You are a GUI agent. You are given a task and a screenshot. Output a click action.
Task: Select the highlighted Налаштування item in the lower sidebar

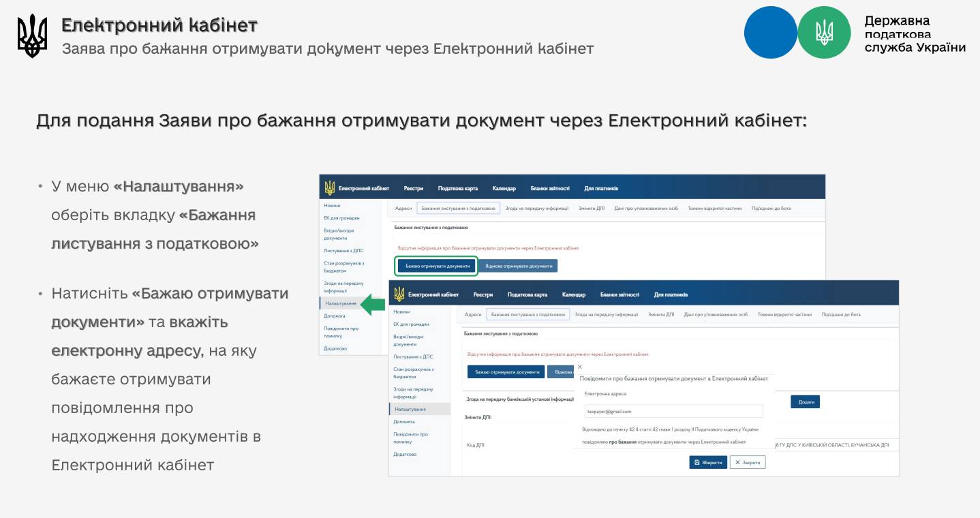(410, 409)
